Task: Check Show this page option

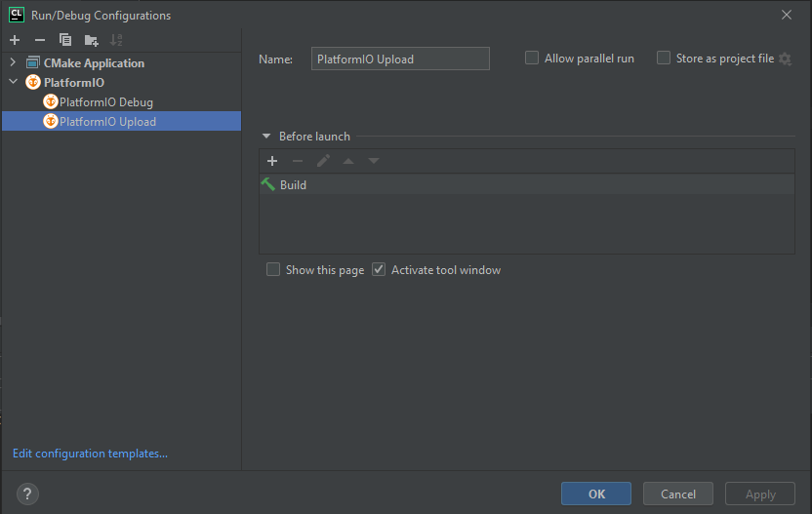Action: [x=273, y=269]
